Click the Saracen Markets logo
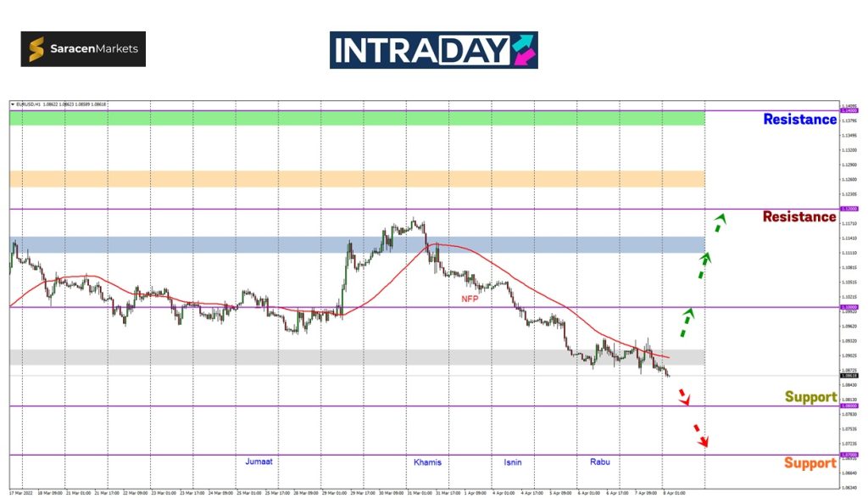 pyautogui.click(x=83, y=49)
